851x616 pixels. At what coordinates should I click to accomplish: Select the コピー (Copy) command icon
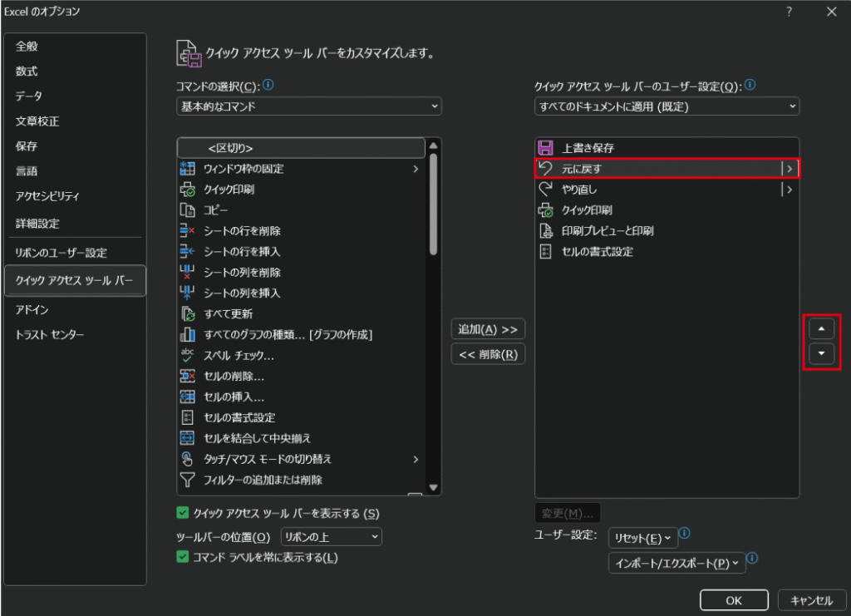coord(187,210)
